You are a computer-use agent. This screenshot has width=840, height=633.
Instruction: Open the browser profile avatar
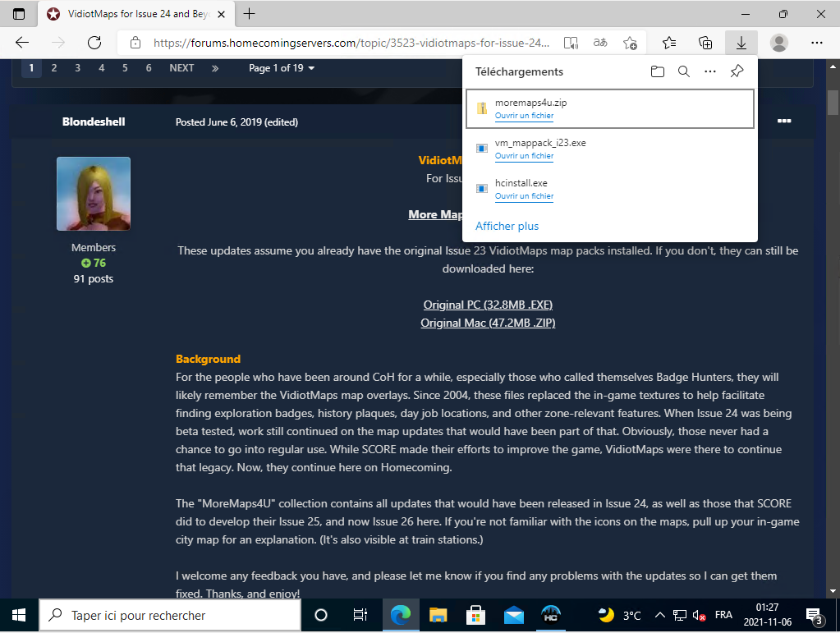(779, 43)
